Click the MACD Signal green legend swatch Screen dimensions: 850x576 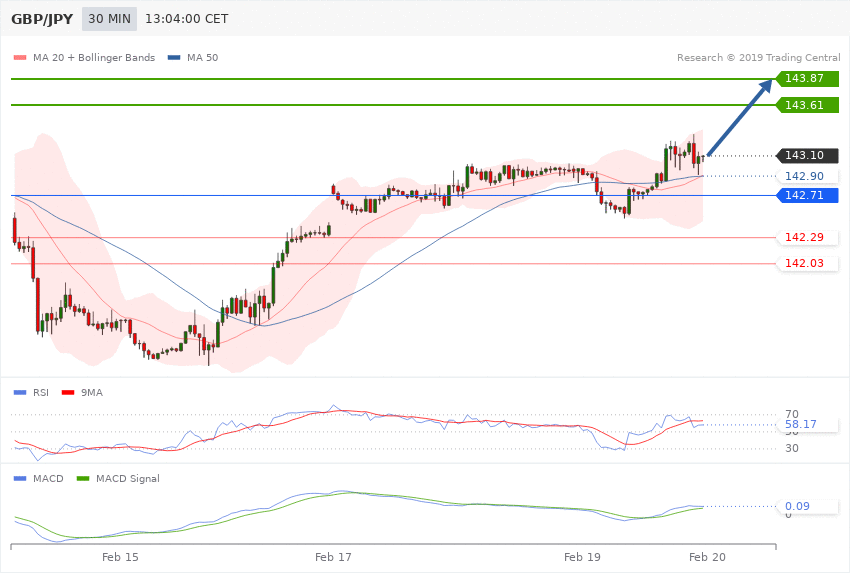point(83,478)
